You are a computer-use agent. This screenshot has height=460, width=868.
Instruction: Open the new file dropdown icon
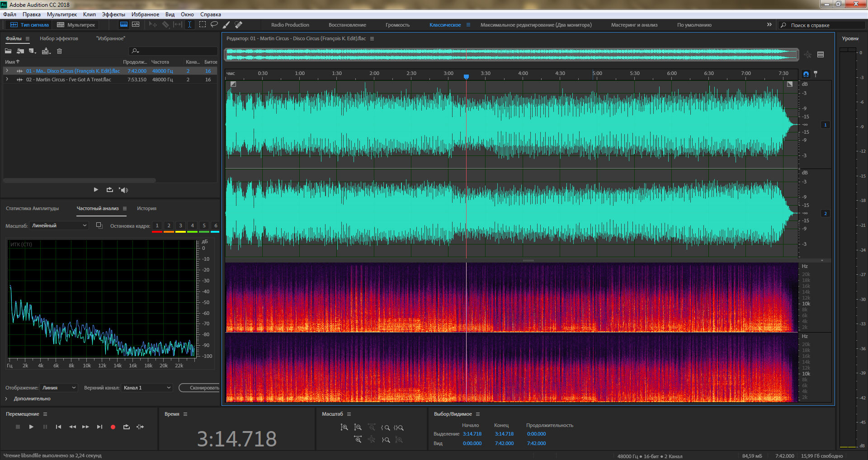(x=33, y=51)
